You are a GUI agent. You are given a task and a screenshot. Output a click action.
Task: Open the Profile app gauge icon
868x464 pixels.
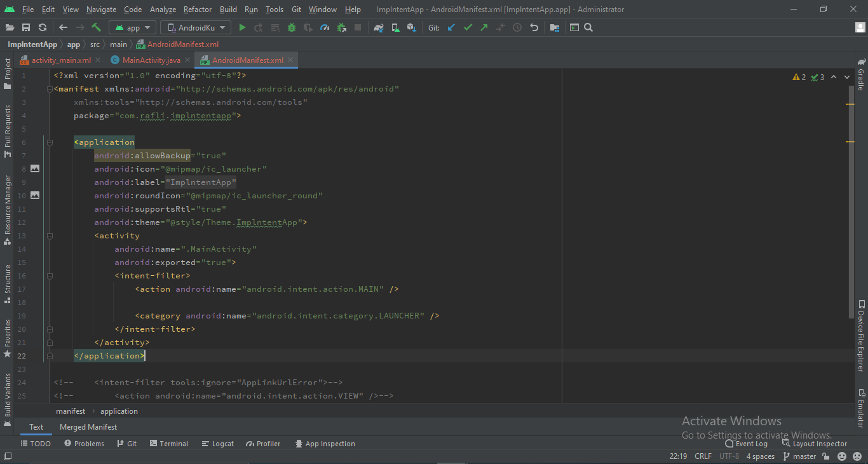coord(325,27)
